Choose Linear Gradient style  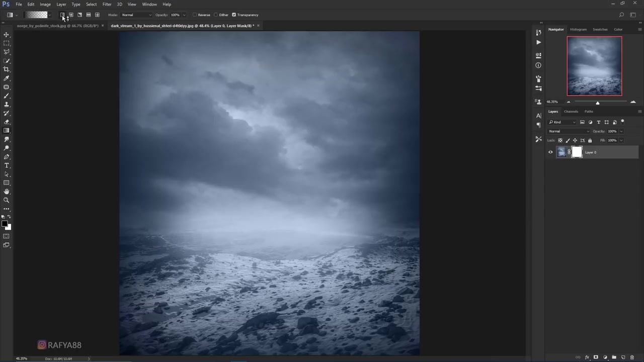pos(62,15)
